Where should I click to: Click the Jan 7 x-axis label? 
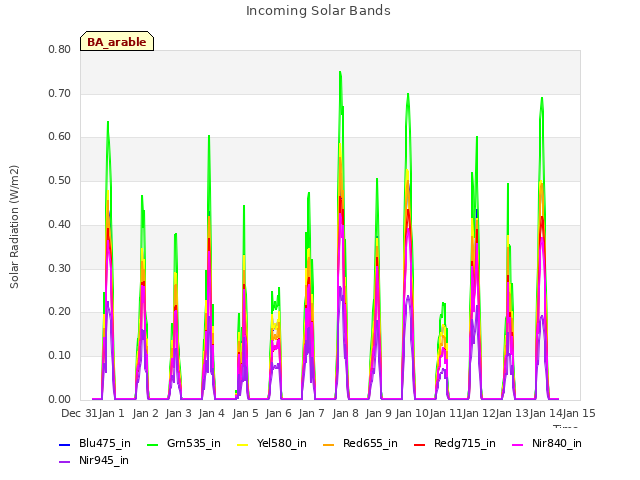(311, 413)
